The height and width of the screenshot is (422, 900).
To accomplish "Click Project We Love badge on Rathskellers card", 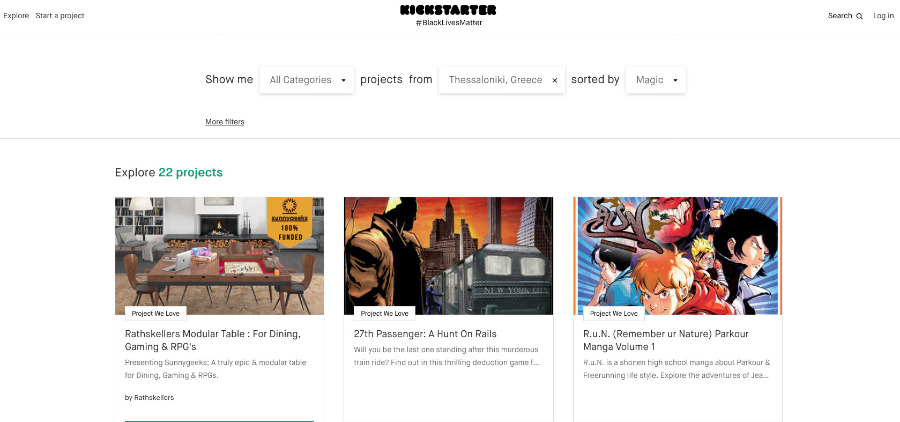I will (156, 313).
